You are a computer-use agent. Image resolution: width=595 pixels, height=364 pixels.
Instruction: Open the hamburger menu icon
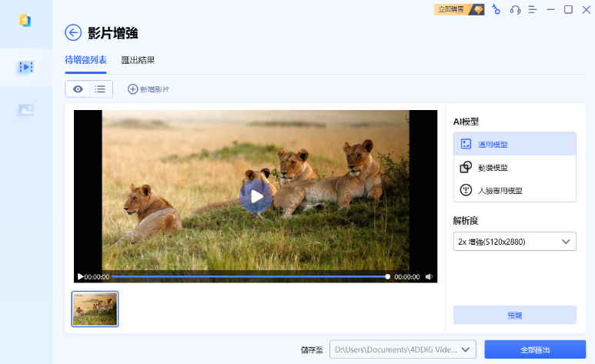point(533,10)
